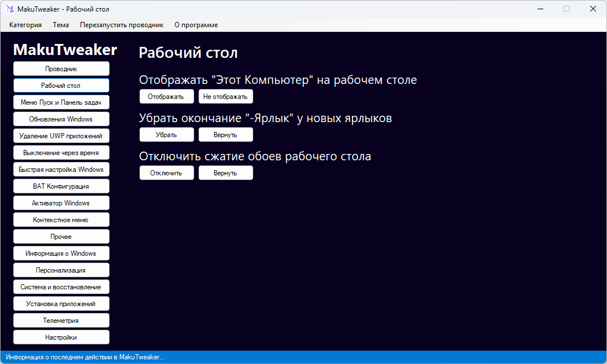The image size is (607, 364).
Task: Open Удаление UWP приложений section
Action: 61,136
